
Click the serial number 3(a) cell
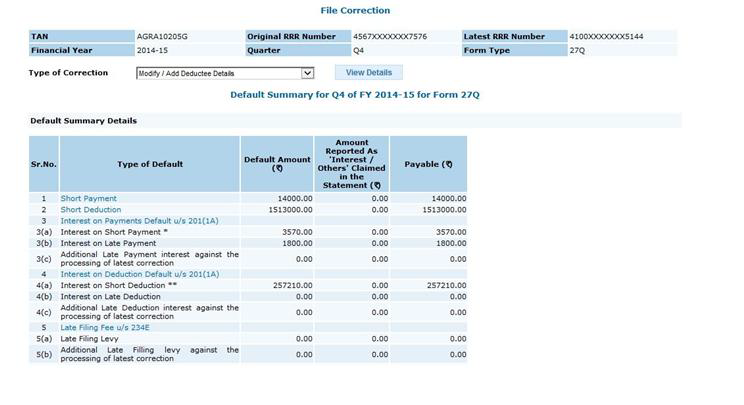tap(44, 232)
